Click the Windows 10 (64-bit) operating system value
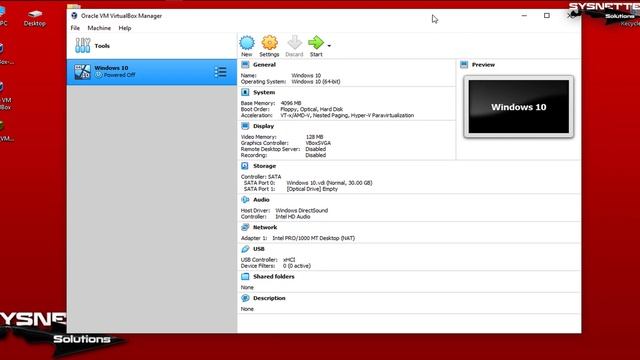Screen dimensions: 640x360 (x=316, y=82)
